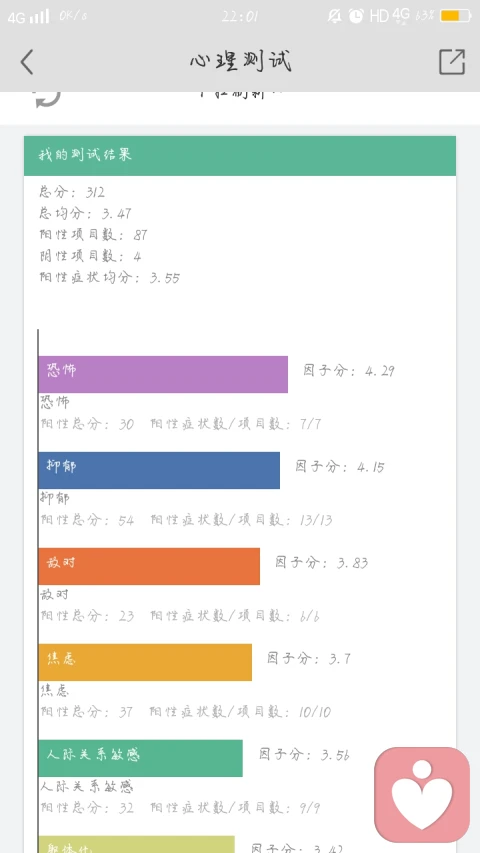Screen dimensions: 480x853
Task: Select the yellow 焦虑 bar
Action: point(145,662)
